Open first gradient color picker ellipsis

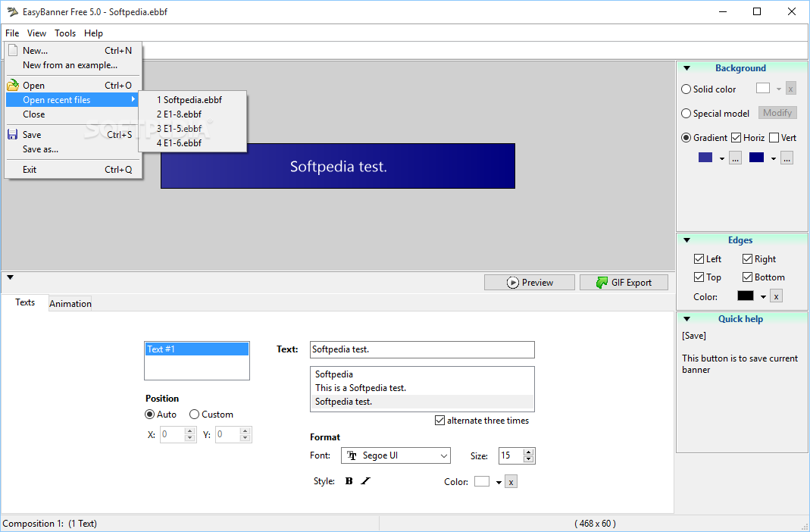click(735, 158)
